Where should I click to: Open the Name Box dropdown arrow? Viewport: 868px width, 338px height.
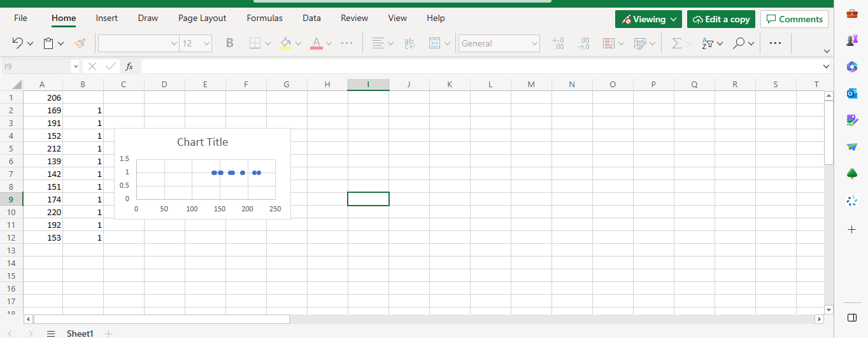tap(76, 66)
